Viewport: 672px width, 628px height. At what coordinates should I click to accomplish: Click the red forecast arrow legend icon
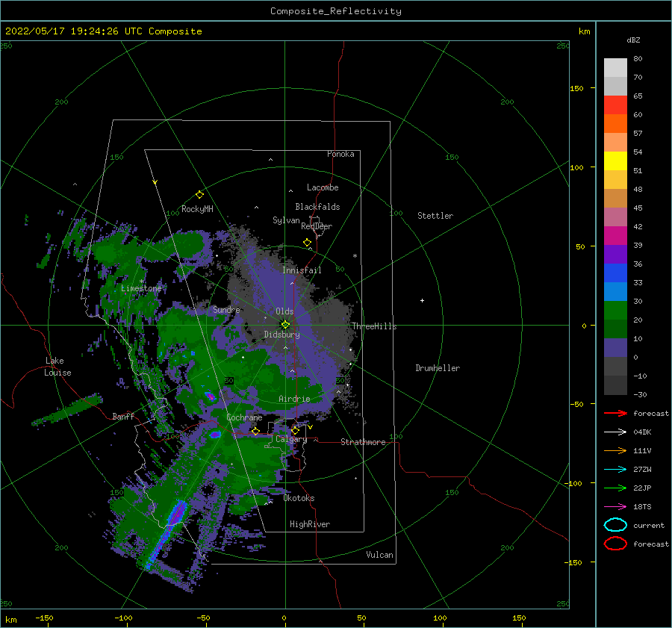point(615,413)
